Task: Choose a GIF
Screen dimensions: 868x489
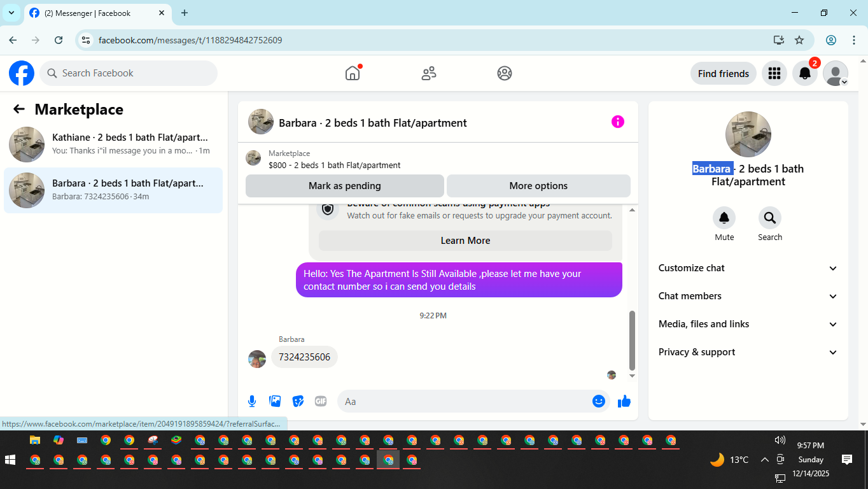Action: pyautogui.click(x=321, y=401)
